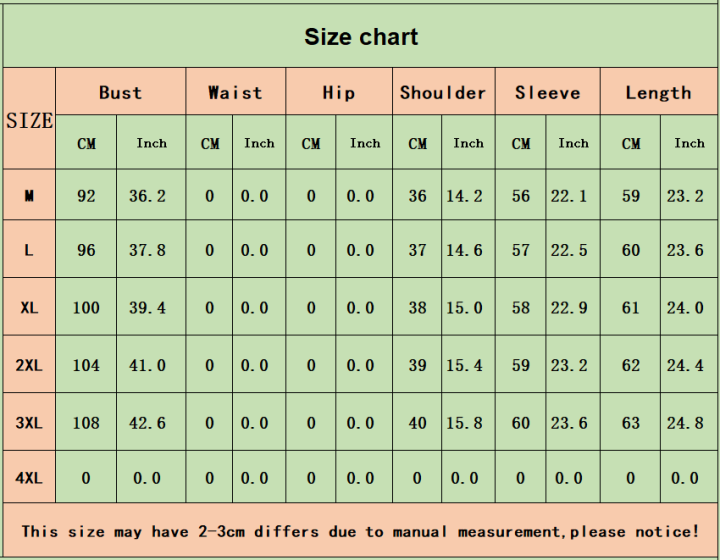Click sleeve inch value '22.5'

(569, 250)
